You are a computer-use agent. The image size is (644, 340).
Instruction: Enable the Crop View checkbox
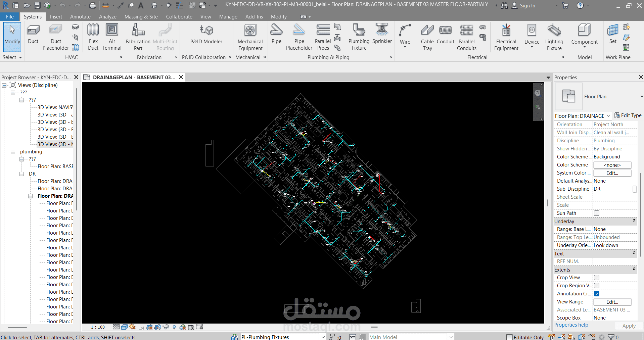(597, 278)
